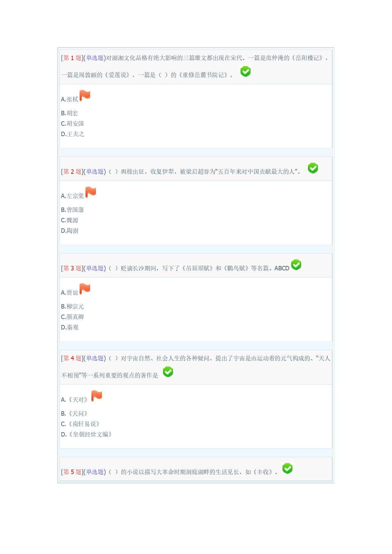
Task: Select answer option D.王夫之
Action: point(73,134)
